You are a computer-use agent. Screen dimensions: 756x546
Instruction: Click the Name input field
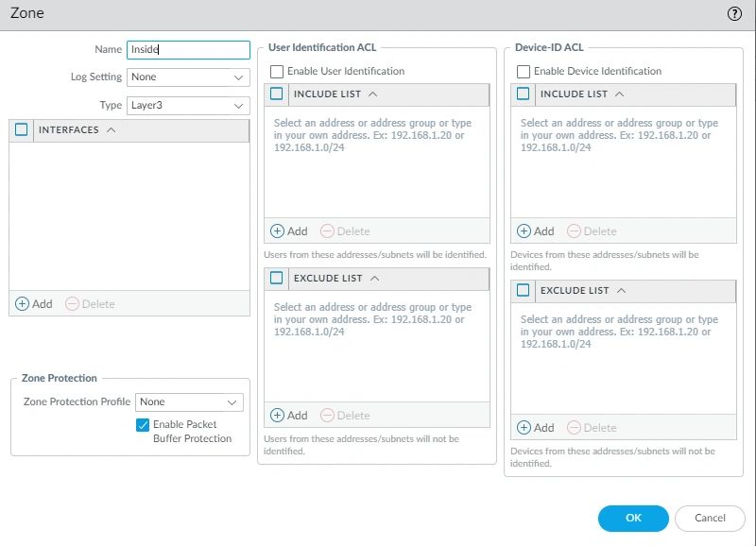[x=188, y=50]
